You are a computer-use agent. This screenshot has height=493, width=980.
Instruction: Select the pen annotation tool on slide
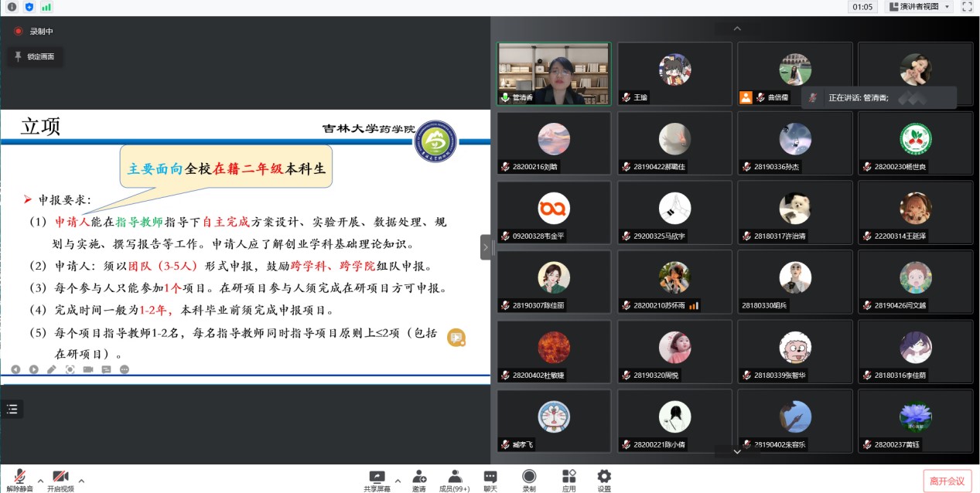point(52,369)
